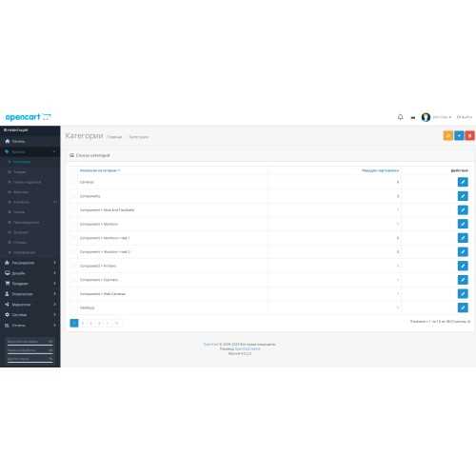Click the red delete button in header

(x=470, y=135)
